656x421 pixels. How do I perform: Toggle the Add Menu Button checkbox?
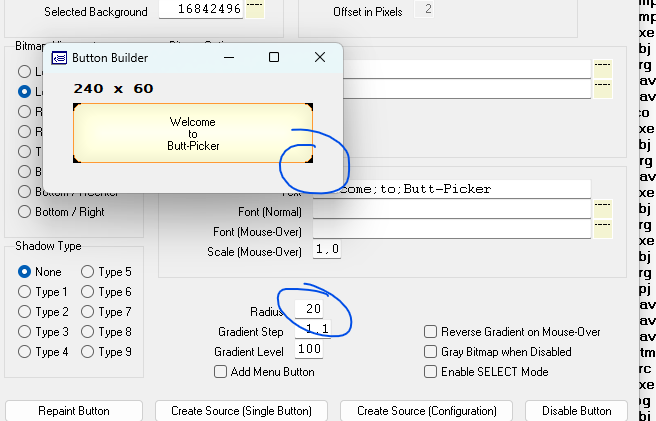click(221, 372)
